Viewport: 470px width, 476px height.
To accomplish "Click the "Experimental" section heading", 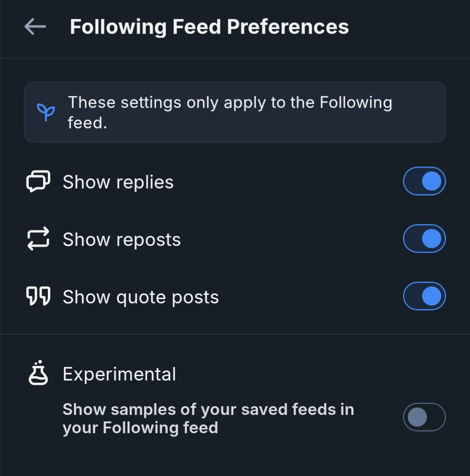I will pos(119,374).
